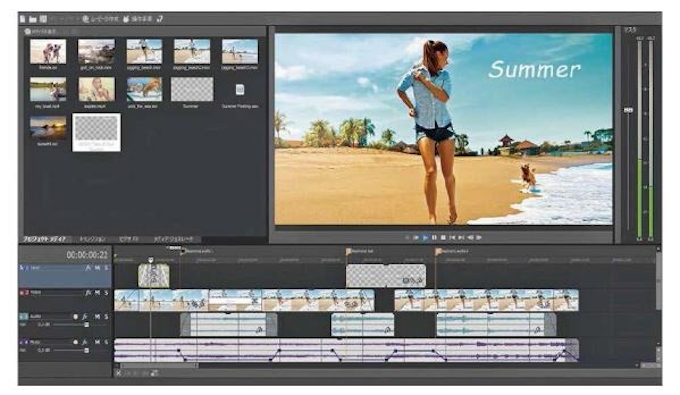Click the Audio track volume slider handle

(x=86, y=325)
